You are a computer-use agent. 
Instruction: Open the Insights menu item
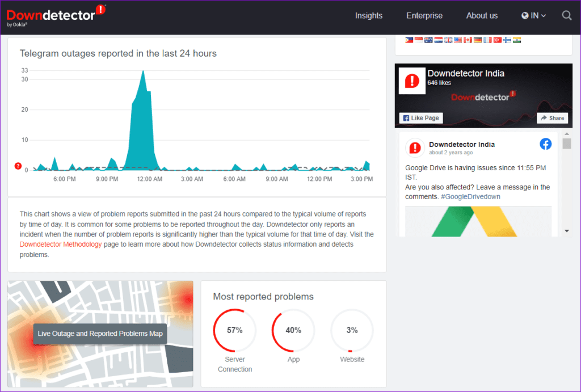pyautogui.click(x=369, y=15)
